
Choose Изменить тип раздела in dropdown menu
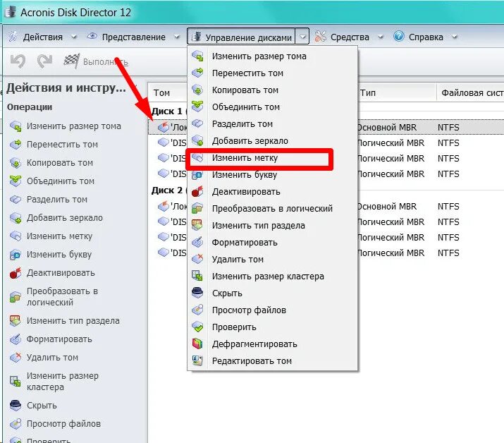pyautogui.click(x=272, y=226)
